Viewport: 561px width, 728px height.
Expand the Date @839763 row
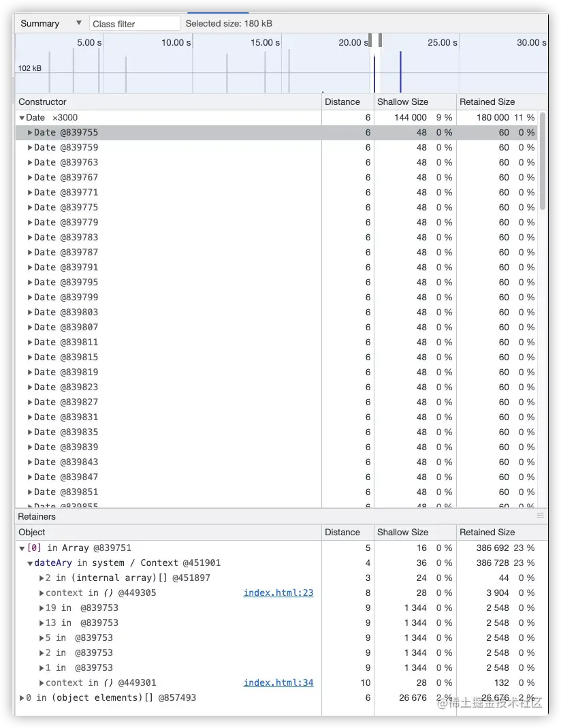[x=30, y=163]
